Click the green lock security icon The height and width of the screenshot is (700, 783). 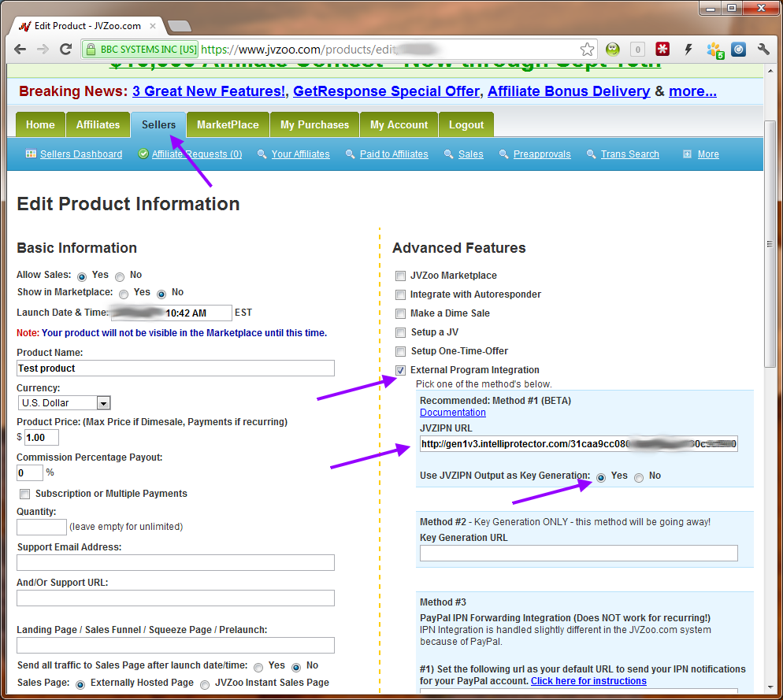coord(91,50)
